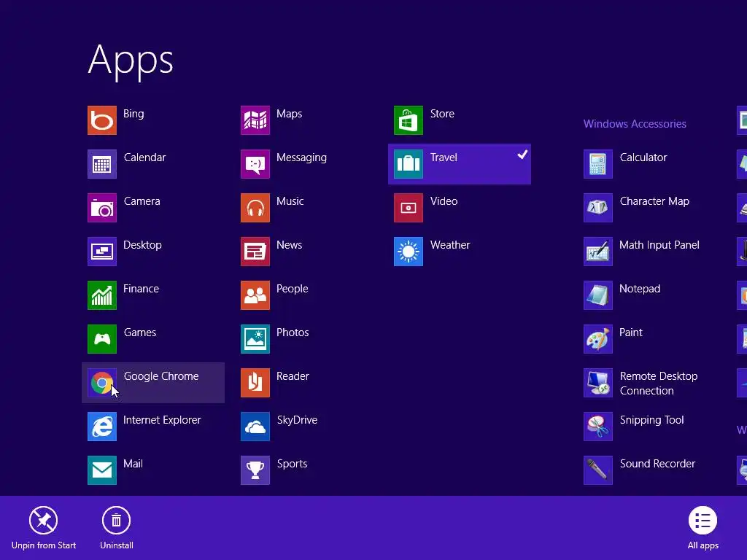Click the Windows Accessories group heading
This screenshot has height=560, width=747.
[635, 124]
